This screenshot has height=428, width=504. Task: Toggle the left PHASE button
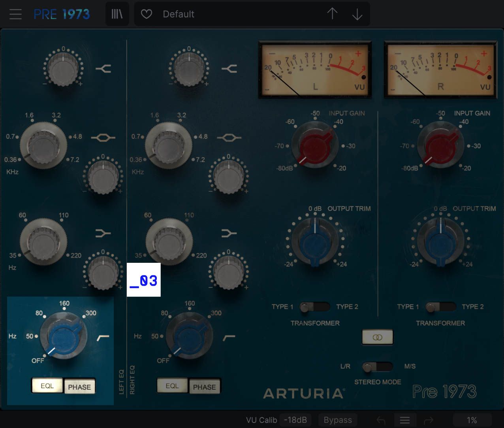click(79, 387)
